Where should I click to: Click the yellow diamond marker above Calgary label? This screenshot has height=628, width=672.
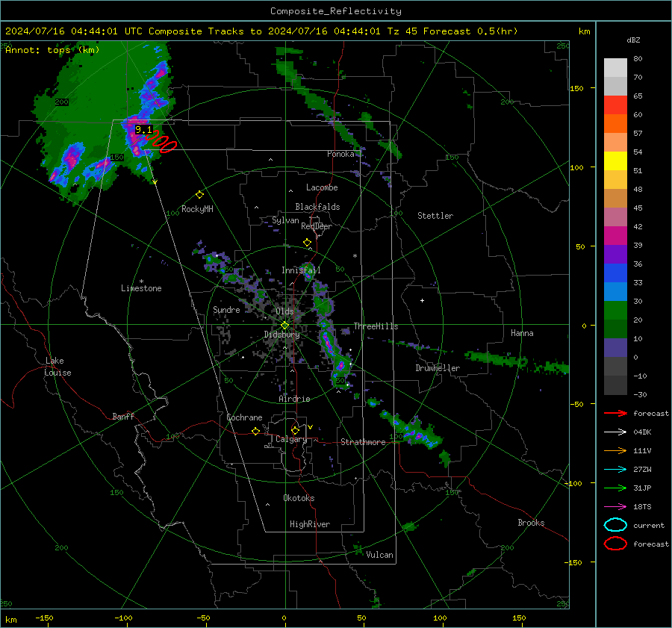[x=295, y=430]
